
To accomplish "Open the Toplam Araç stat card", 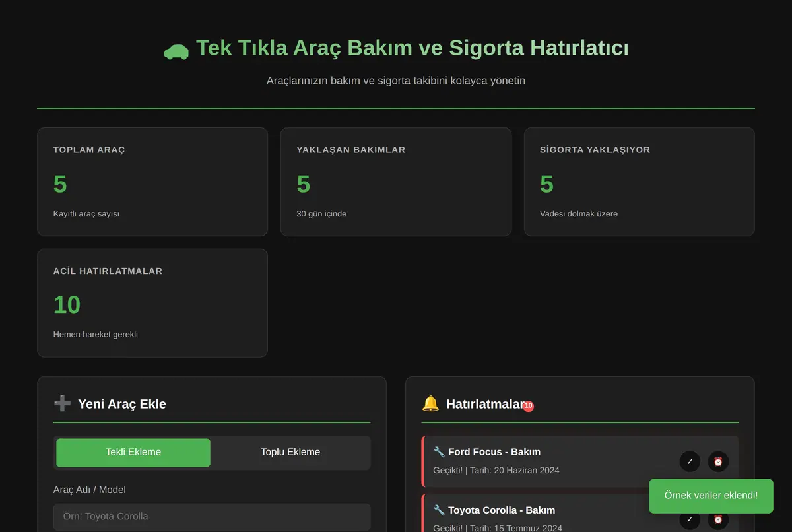I will click(152, 182).
